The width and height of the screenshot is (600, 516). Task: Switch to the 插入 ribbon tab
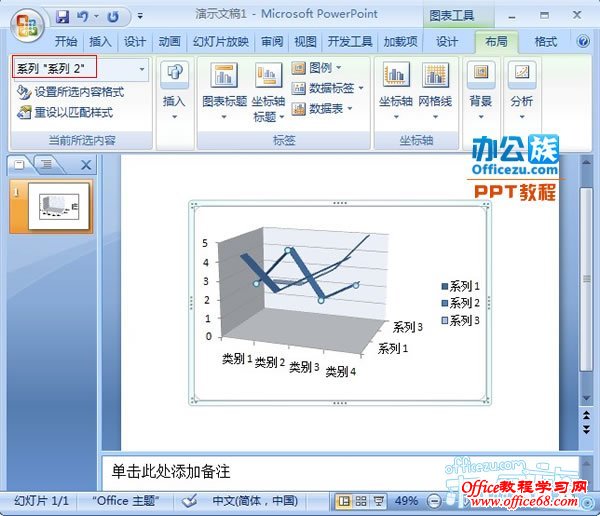tap(100, 41)
